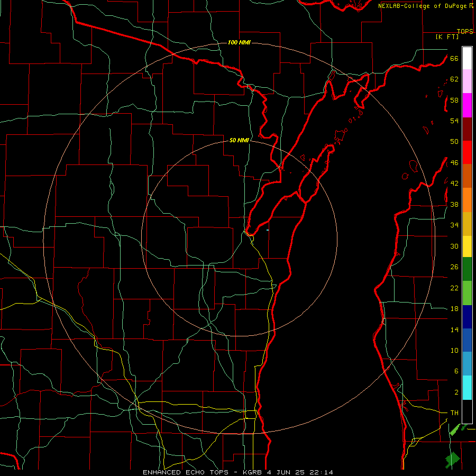Click the light green echo streak below the legend
Image resolution: width=476 pixels, height=476 pixels.
tap(455, 430)
